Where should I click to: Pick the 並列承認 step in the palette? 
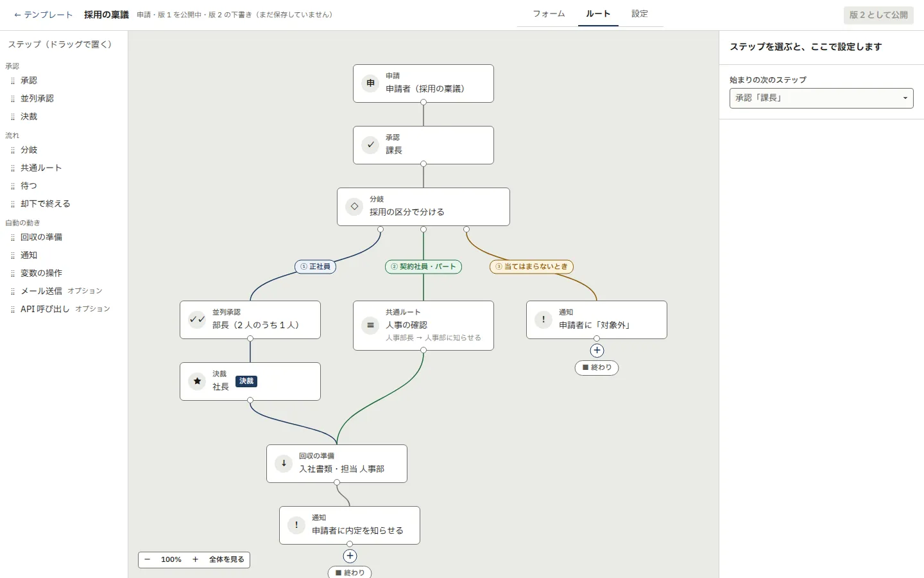[37, 99]
